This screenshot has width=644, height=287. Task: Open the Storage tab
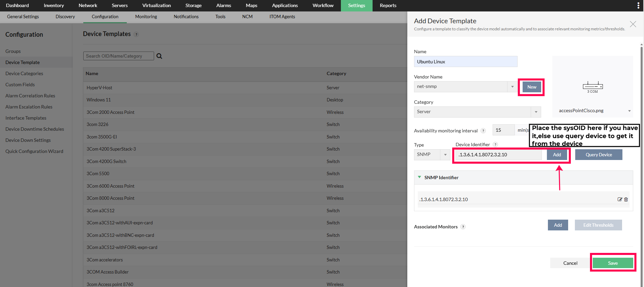coord(194,5)
